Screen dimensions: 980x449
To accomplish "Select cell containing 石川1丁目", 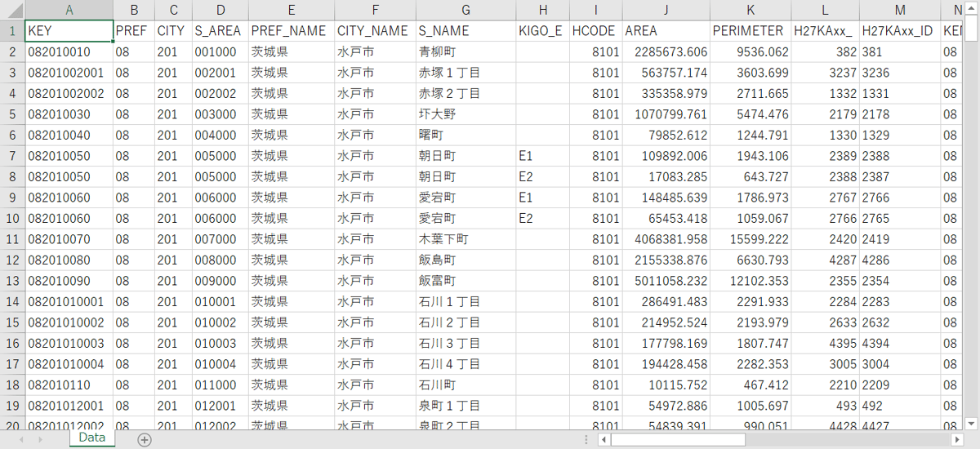I will click(465, 302).
